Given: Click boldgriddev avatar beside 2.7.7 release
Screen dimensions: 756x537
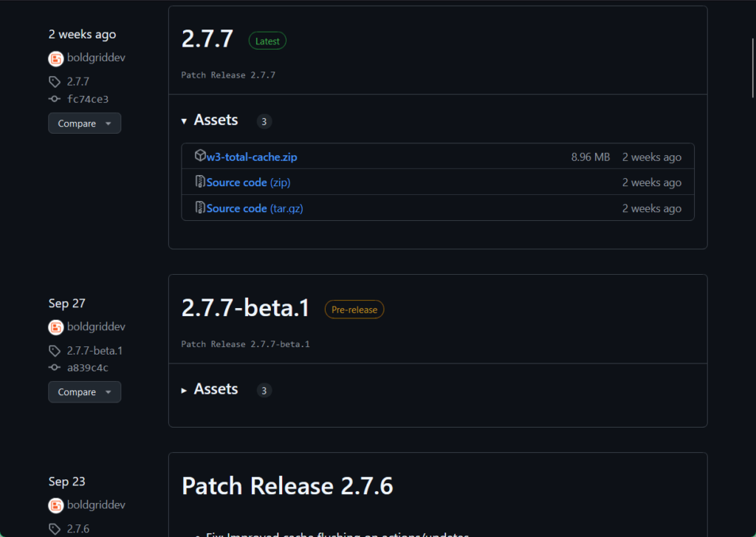Looking at the screenshot, I should [56, 59].
